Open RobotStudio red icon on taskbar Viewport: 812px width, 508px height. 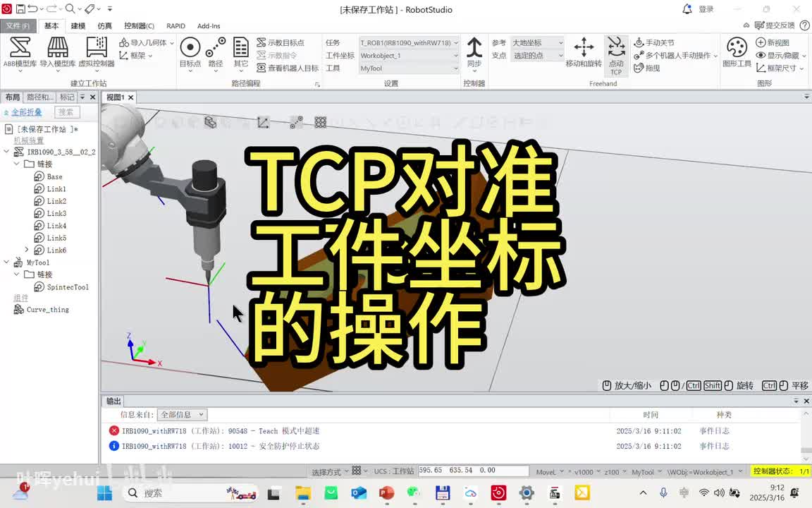(498, 493)
